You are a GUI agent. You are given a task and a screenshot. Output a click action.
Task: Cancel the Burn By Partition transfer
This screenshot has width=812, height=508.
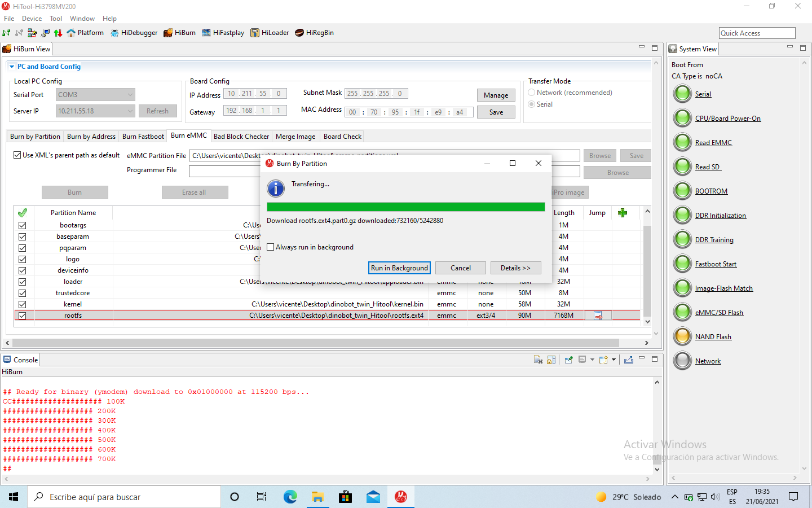460,268
